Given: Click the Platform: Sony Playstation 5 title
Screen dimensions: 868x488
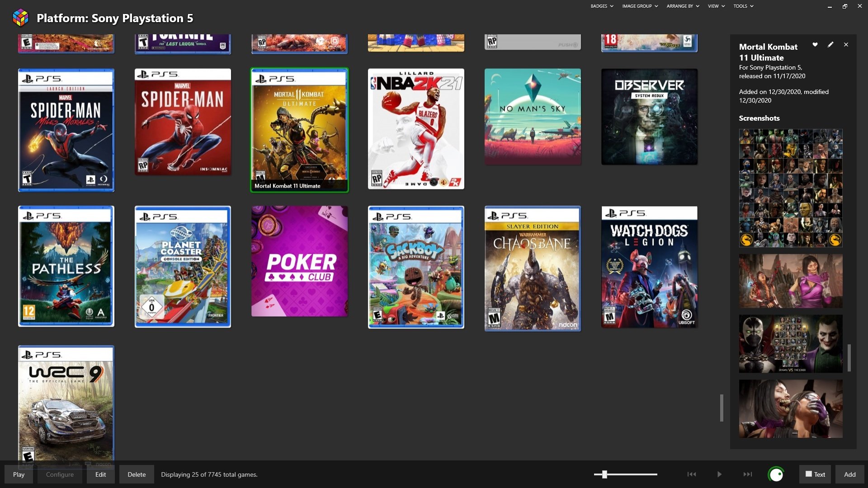Looking at the screenshot, I should (115, 18).
